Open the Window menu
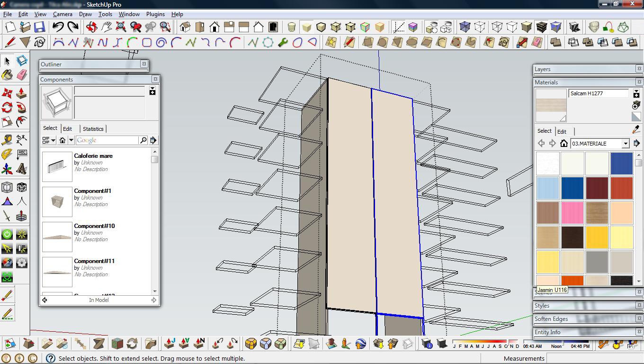This screenshot has width=644, height=364. pyautogui.click(x=129, y=14)
